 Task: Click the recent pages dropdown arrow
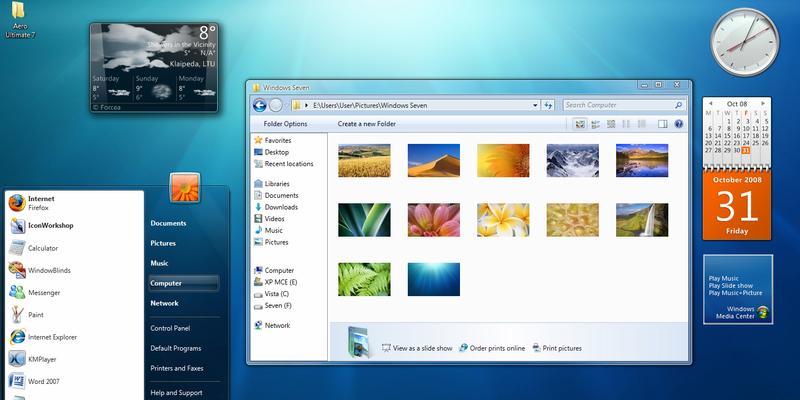point(286,105)
